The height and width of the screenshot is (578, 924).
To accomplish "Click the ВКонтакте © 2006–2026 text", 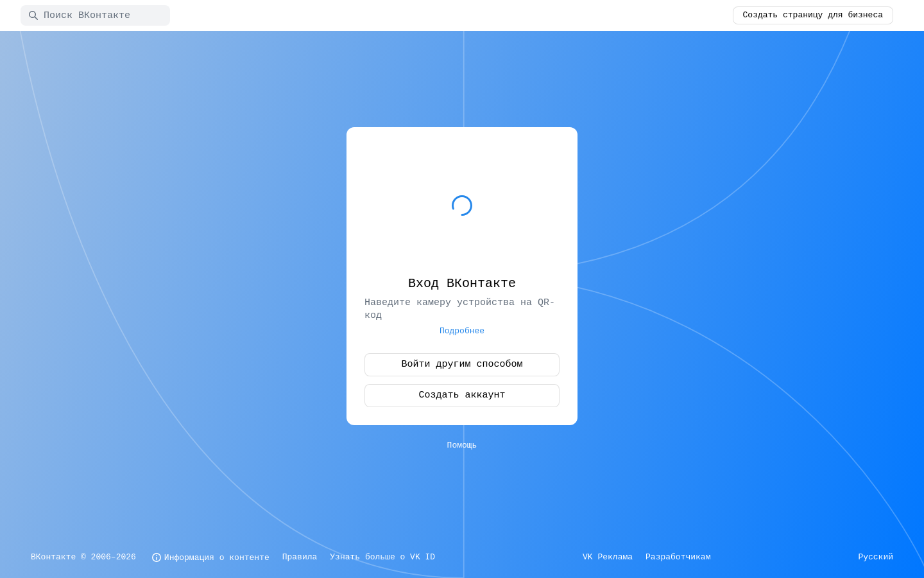I will pyautogui.click(x=83, y=557).
